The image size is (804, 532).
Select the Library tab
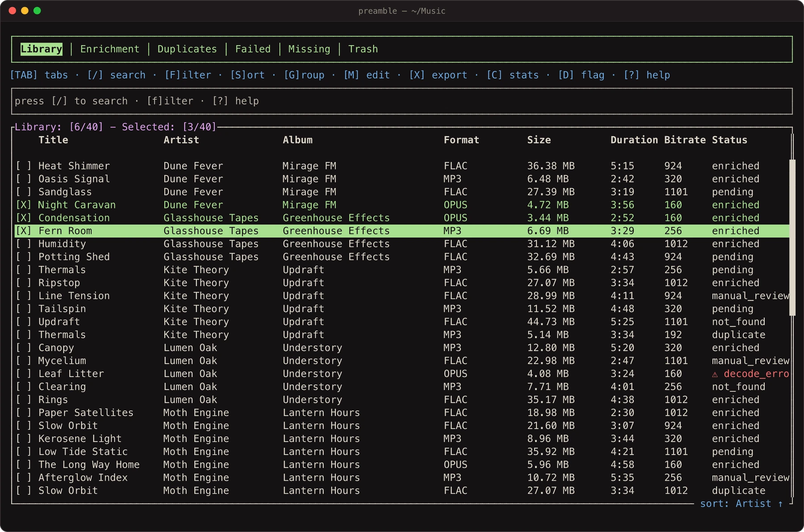[42, 49]
